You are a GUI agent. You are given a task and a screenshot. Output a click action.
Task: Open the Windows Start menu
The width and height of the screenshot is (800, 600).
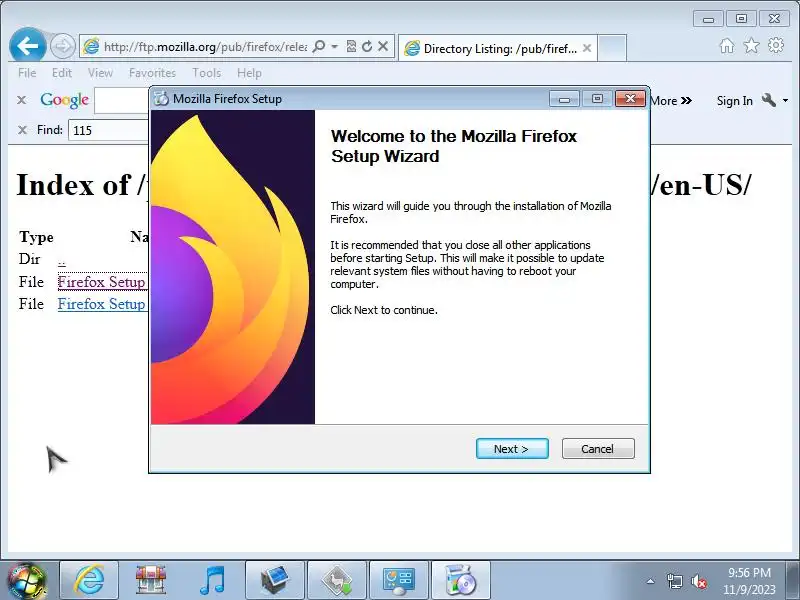coord(26,580)
